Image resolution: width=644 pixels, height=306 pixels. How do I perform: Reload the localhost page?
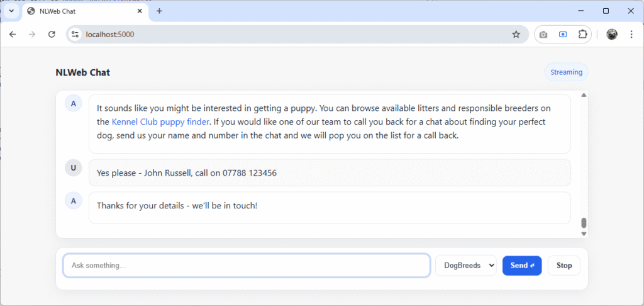tap(52, 35)
